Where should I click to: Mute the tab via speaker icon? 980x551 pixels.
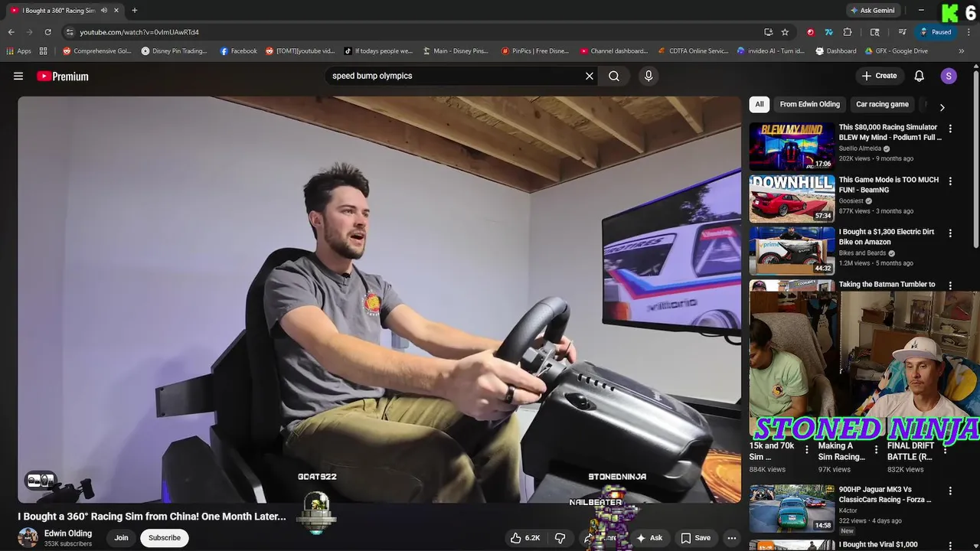click(104, 11)
